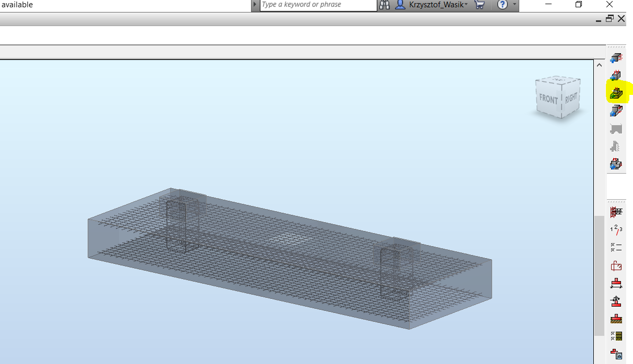This screenshot has height=364, width=633.
Task: Click the red stamp tool near the toolbar bottom
Action: [616, 319]
